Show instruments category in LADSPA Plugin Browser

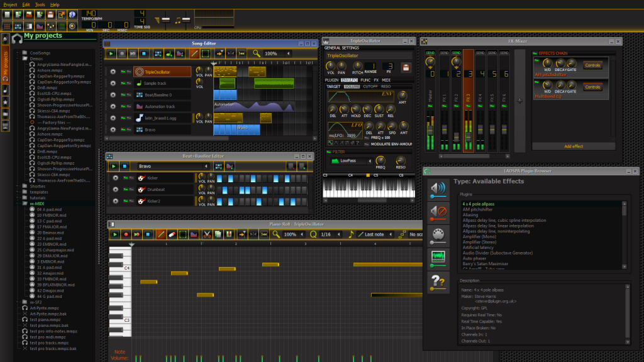point(438,235)
